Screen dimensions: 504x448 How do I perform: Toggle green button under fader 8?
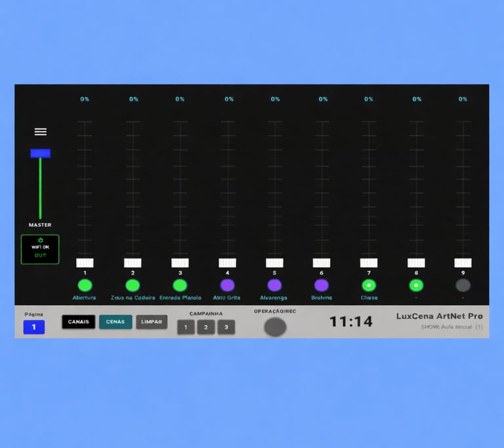(416, 285)
